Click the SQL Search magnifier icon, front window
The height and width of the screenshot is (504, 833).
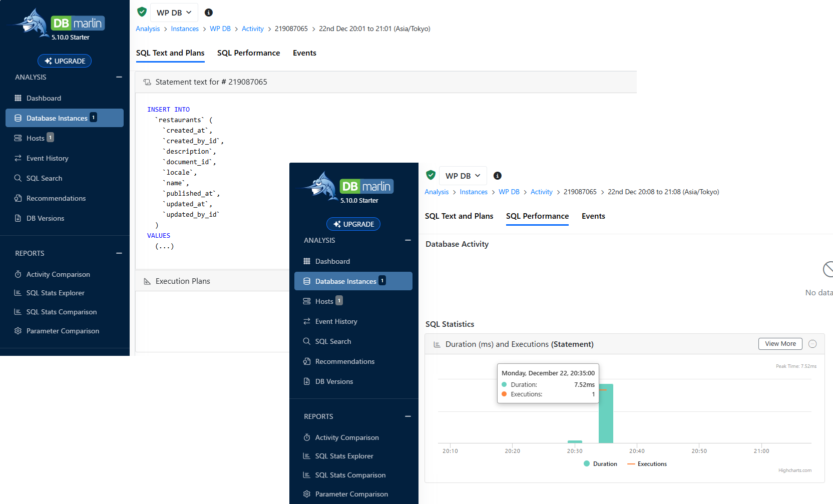coord(307,341)
